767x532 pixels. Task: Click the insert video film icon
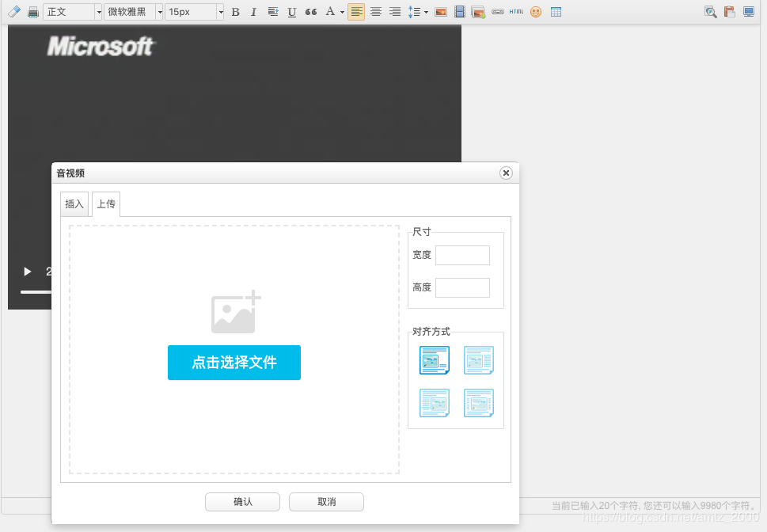click(x=459, y=12)
